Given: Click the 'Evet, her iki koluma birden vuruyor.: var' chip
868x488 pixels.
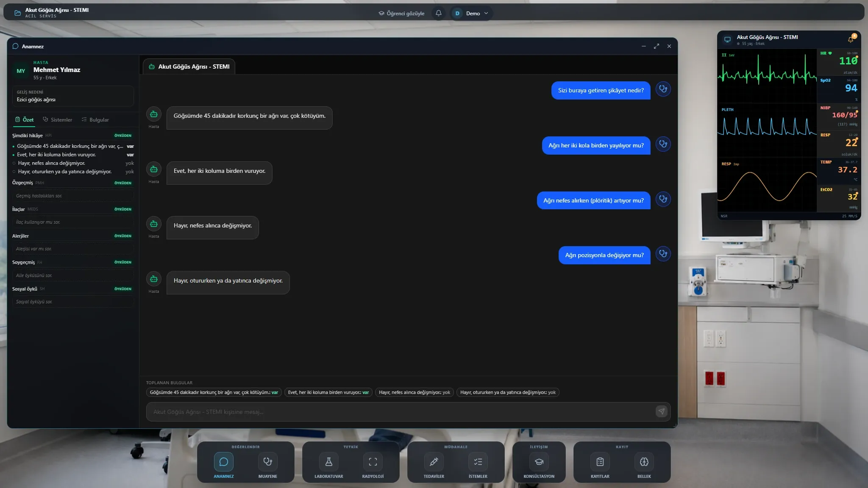Looking at the screenshot, I should click(x=328, y=392).
